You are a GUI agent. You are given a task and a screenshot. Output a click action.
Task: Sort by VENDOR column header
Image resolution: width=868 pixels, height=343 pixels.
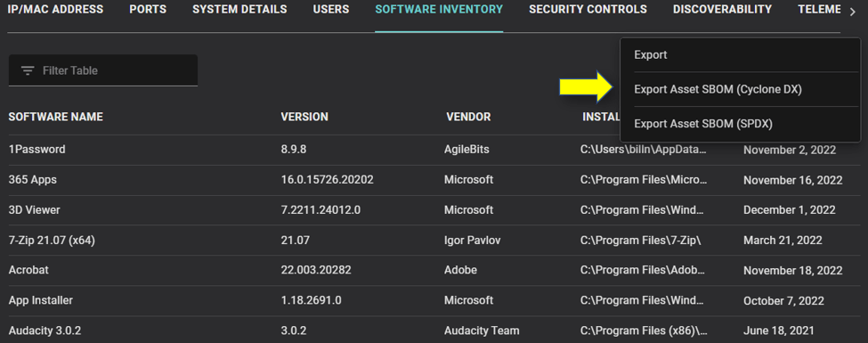[468, 117]
